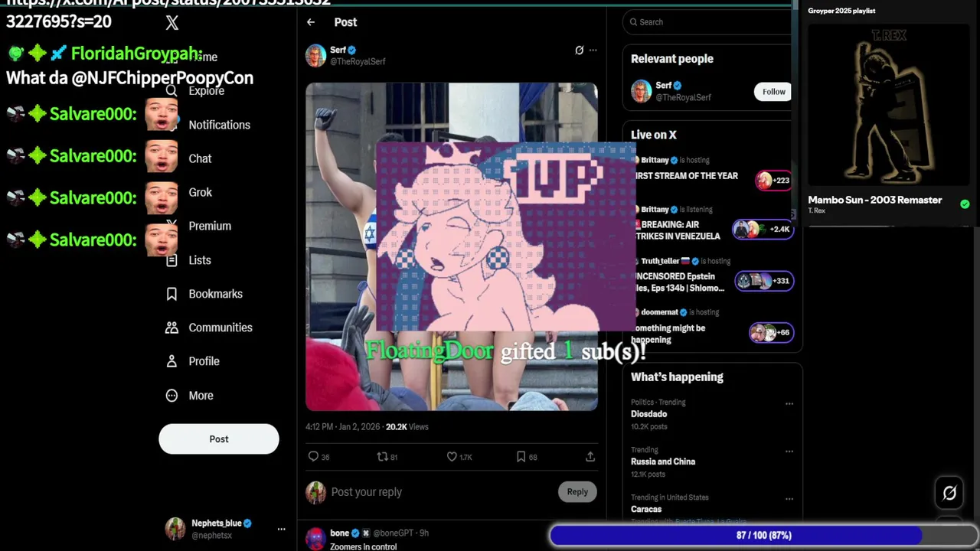Like the post with 1.7K likes
Image resolution: width=980 pixels, height=551 pixels.
pyautogui.click(x=452, y=457)
